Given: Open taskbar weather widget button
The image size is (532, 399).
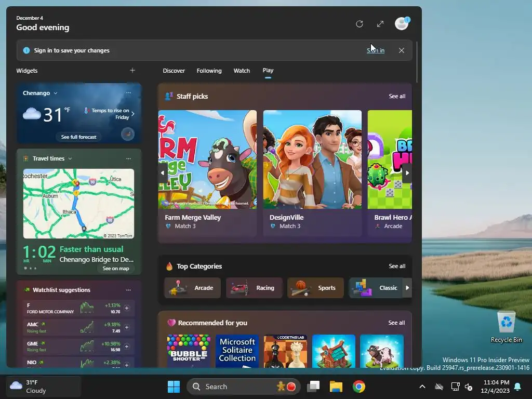Looking at the screenshot, I should pos(44,387).
